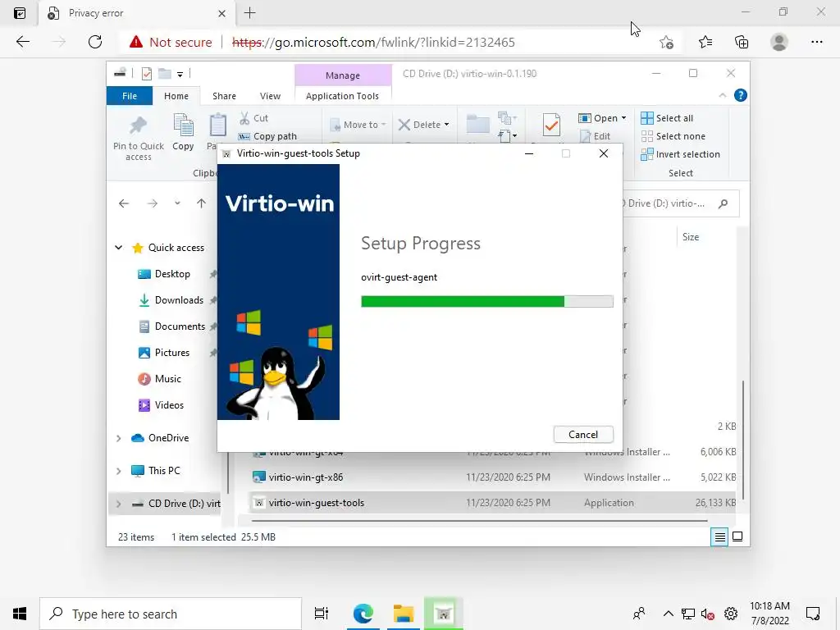Click the Cut scissors icon
The width and height of the screenshot is (840, 630).
coord(244,118)
